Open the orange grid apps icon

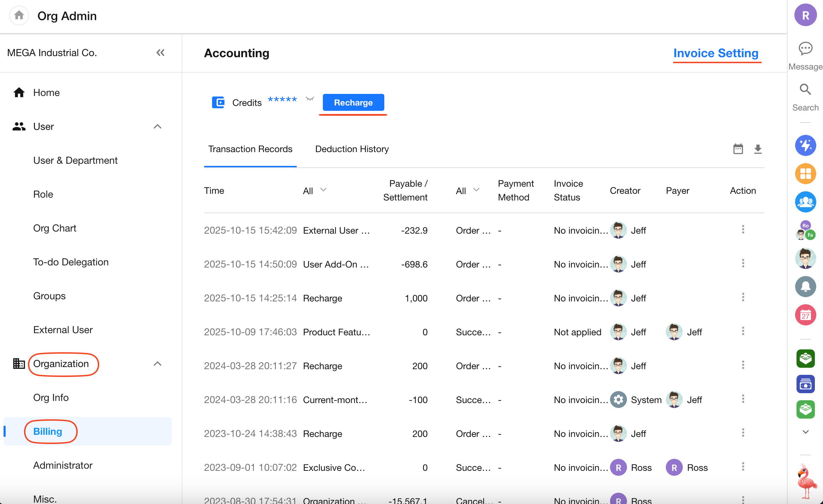point(805,174)
